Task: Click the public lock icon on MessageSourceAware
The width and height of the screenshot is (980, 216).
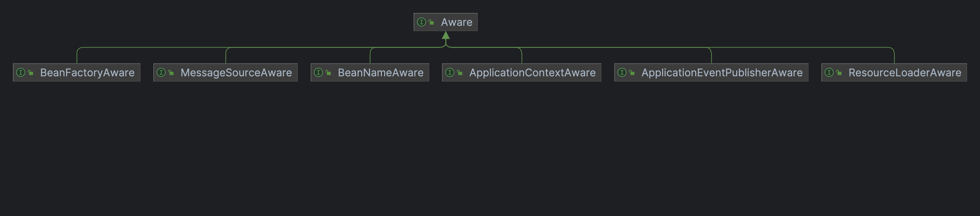Action: coord(171,72)
